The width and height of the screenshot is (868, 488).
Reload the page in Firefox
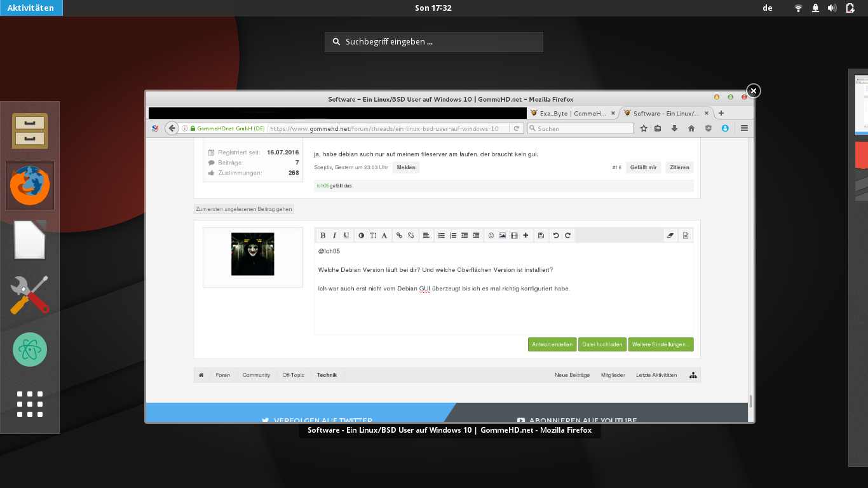(517, 128)
